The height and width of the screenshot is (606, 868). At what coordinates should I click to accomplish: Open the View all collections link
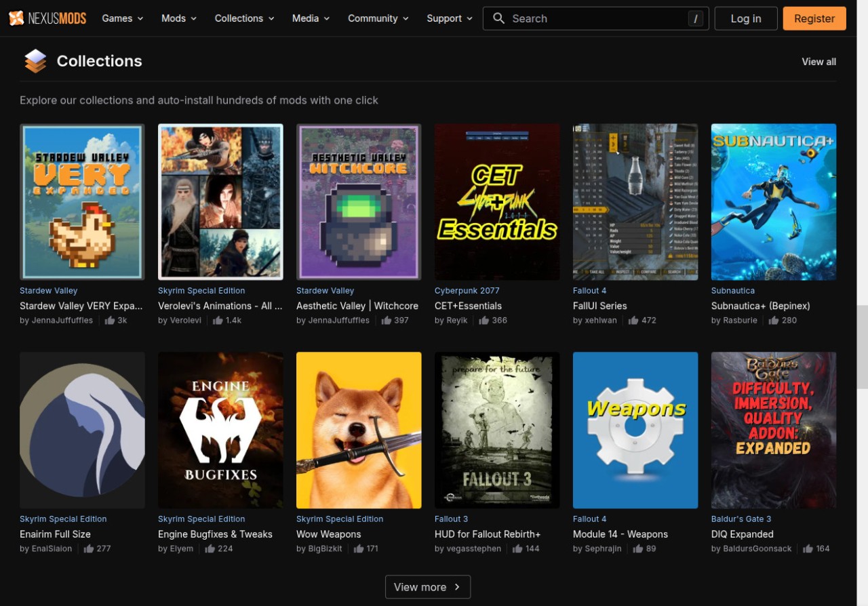[x=818, y=62]
